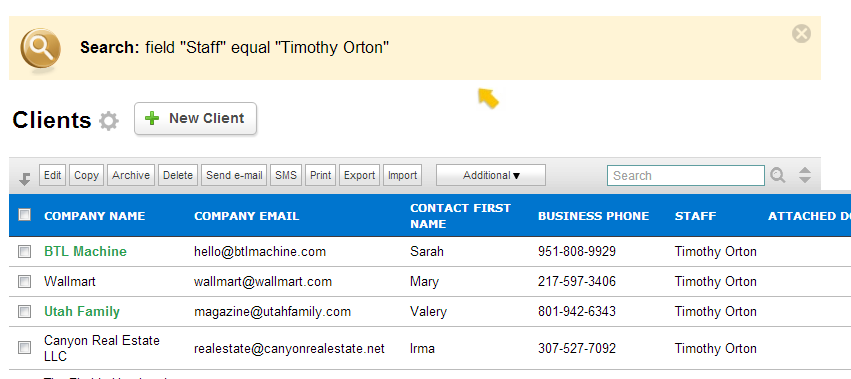
Task: Click the golden search magnifier icon
Action: (x=40, y=49)
